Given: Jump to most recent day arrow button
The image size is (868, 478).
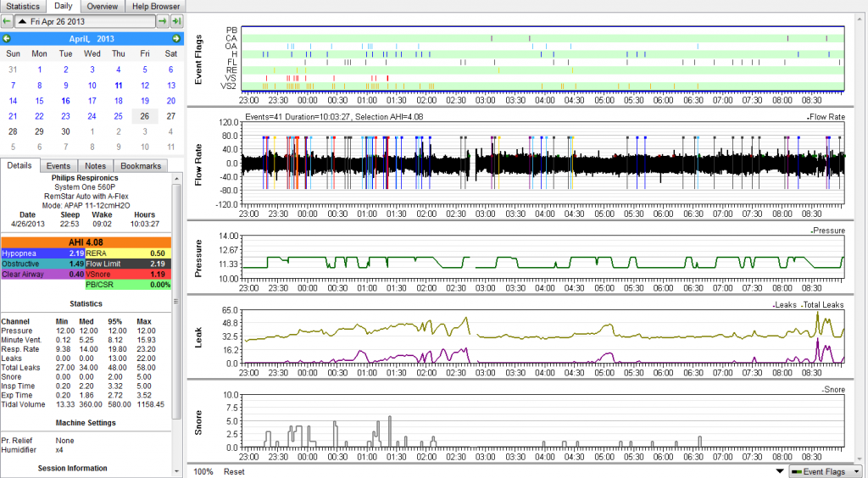Looking at the screenshot, I should [175, 21].
